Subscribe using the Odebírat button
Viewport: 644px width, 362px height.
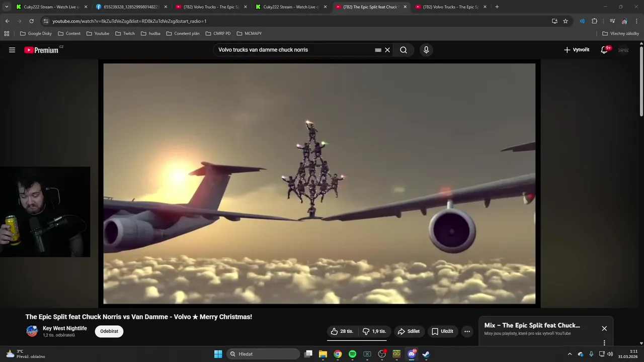[x=109, y=331]
